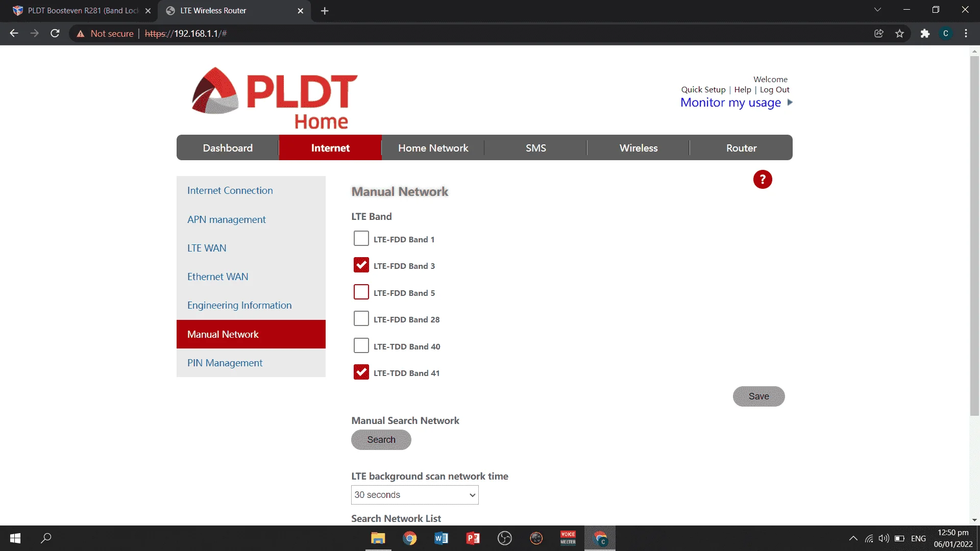Select the Internet tab
The height and width of the screenshot is (551, 980).
click(x=330, y=148)
